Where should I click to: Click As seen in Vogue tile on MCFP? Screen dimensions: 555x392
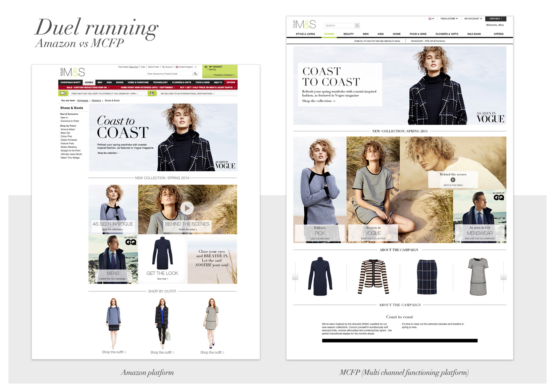(373, 189)
